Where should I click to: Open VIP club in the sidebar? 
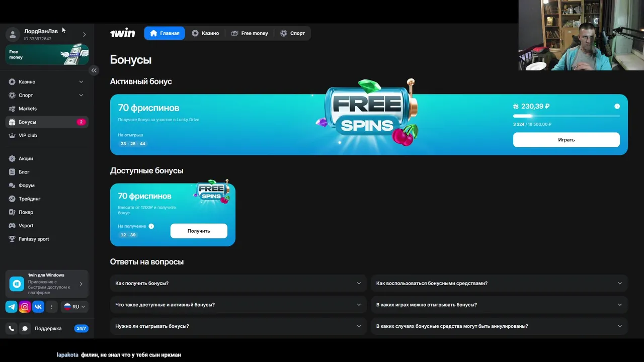tap(28, 135)
